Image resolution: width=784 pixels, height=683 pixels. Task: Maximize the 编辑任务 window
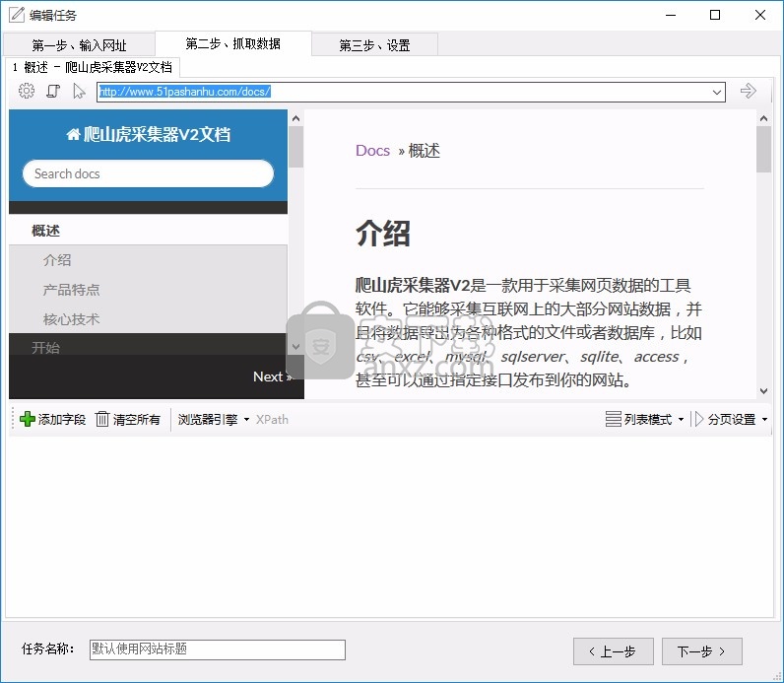click(x=715, y=15)
